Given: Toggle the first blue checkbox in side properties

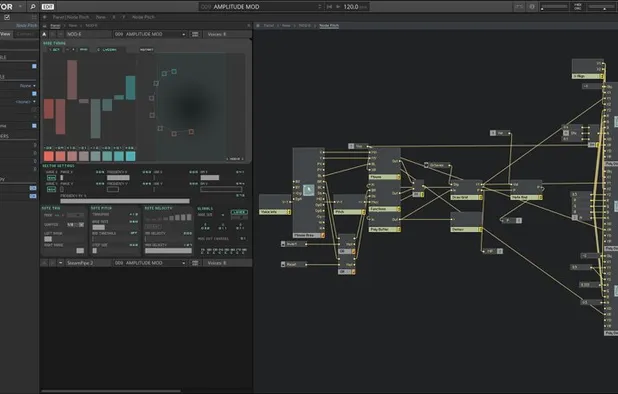Looking at the screenshot, I should [x=34, y=66].
